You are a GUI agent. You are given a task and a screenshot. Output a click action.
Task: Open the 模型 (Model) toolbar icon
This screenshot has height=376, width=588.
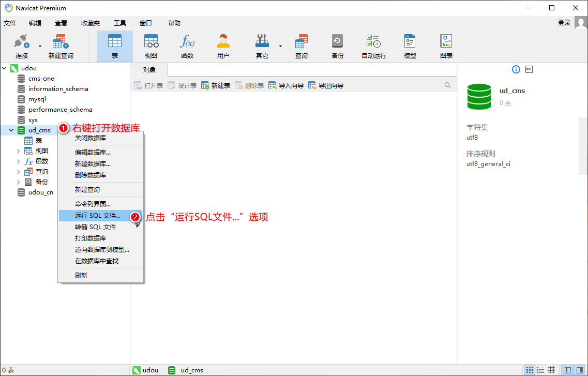(x=410, y=46)
